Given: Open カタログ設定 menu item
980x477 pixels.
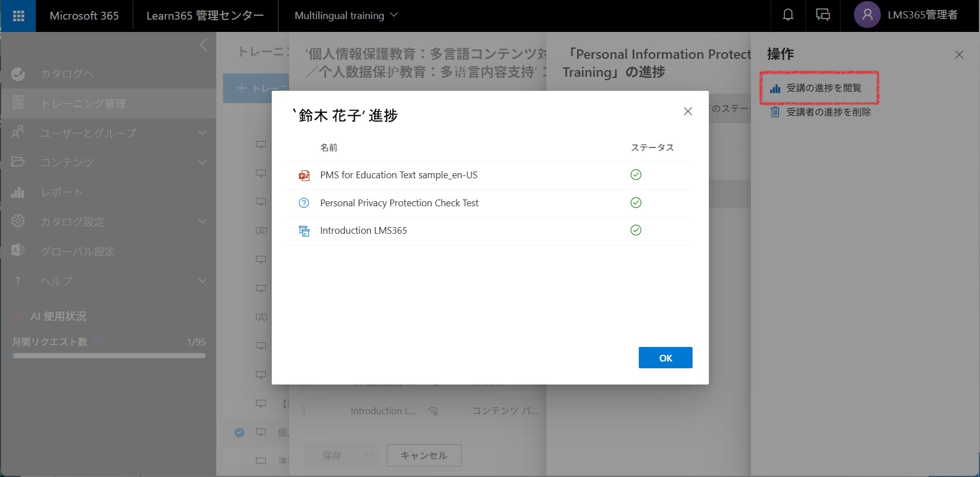Looking at the screenshot, I should pos(72,222).
